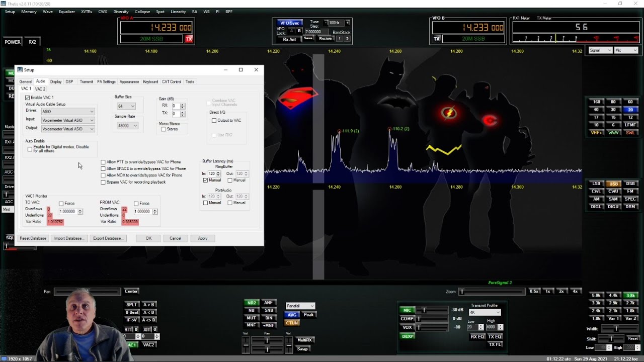Click the VFO A frequency display

[x=156, y=28]
